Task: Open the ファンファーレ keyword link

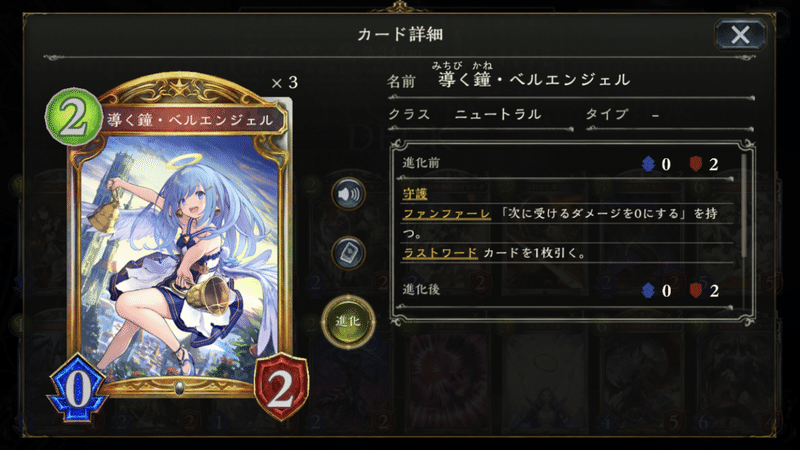Action: tap(446, 214)
